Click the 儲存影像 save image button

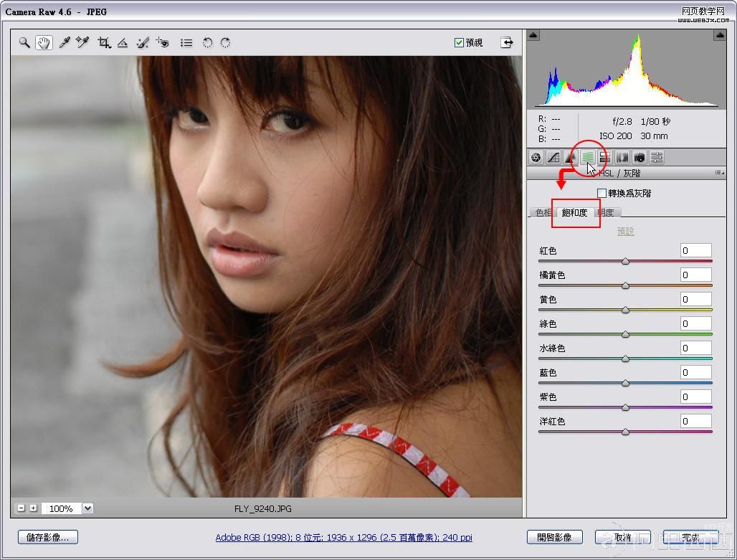pos(48,537)
